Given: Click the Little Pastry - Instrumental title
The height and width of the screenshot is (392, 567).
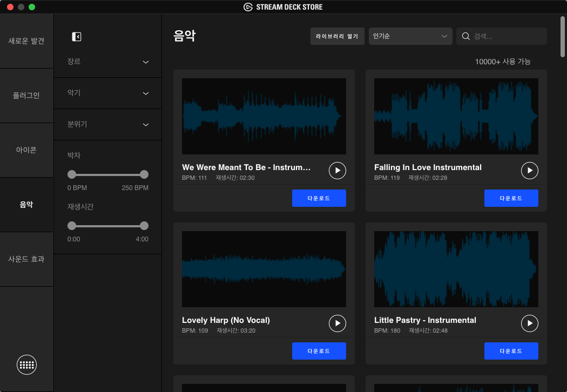Looking at the screenshot, I should (426, 320).
